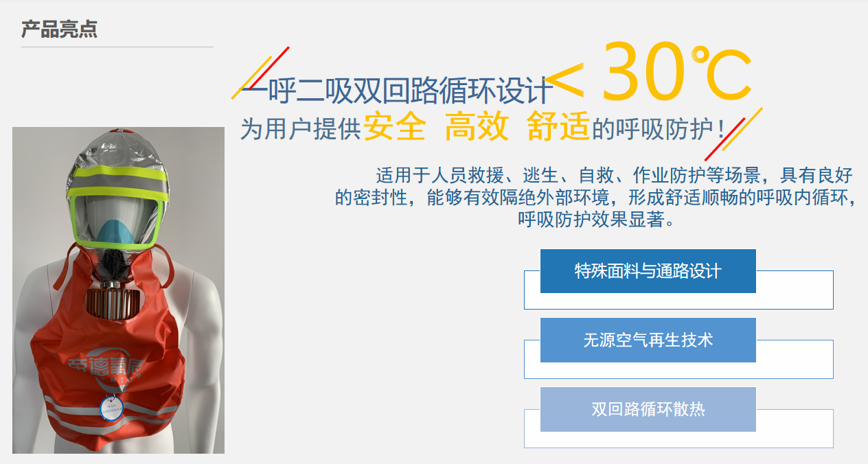Click the round tag hanging on orange vest
Image resolution: width=868 pixels, height=464 pixels.
111,408
